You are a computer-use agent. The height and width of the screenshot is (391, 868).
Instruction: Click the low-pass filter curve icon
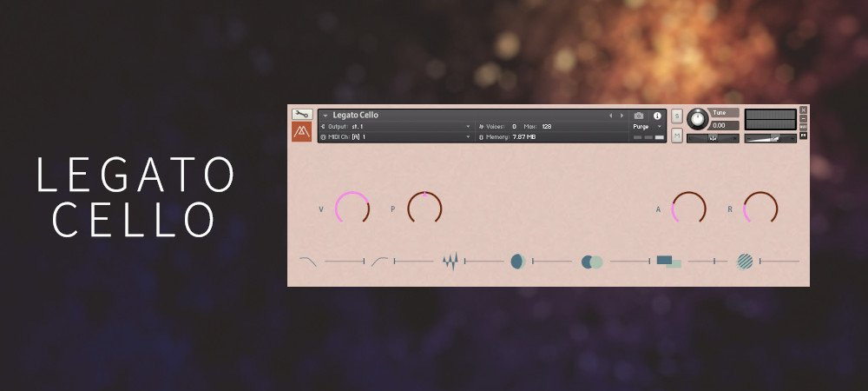pos(308,262)
